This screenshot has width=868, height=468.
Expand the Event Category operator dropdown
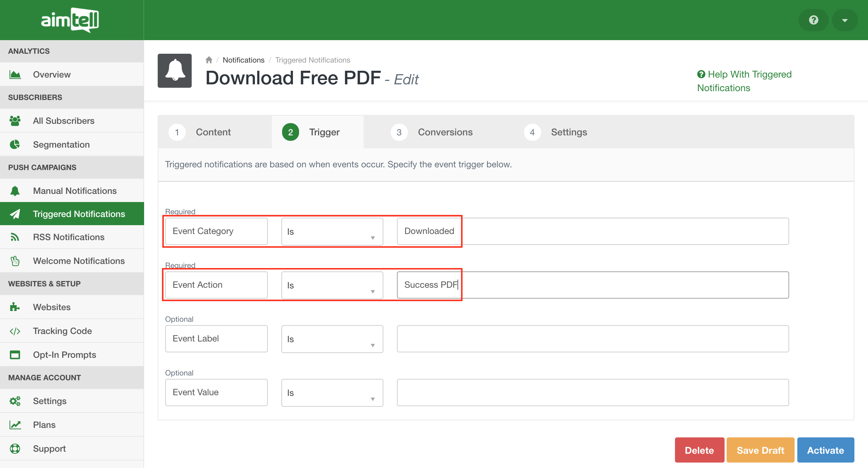click(x=332, y=232)
